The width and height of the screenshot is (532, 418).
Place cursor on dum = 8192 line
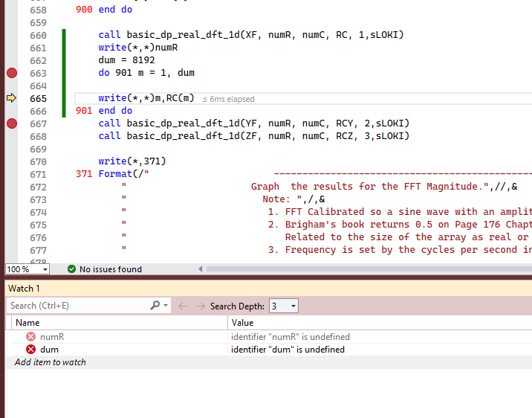pyautogui.click(x=126, y=60)
